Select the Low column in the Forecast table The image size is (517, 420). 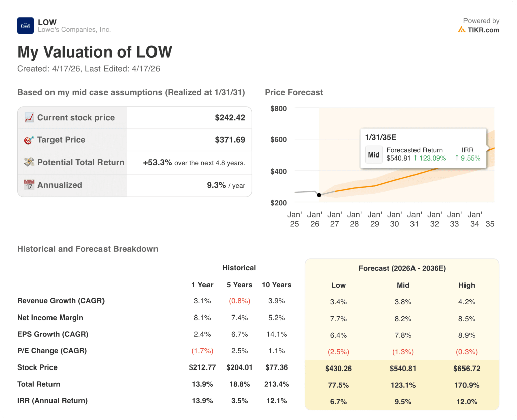point(339,285)
